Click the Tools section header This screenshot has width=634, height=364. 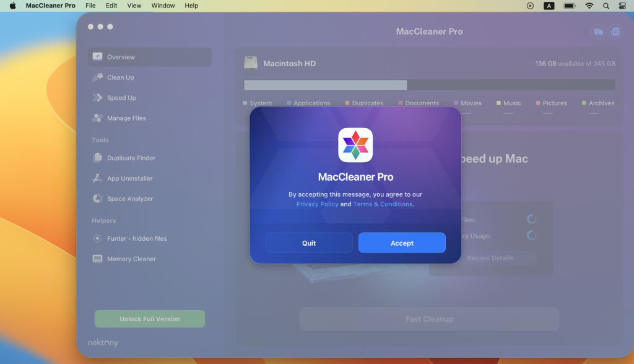click(x=100, y=140)
